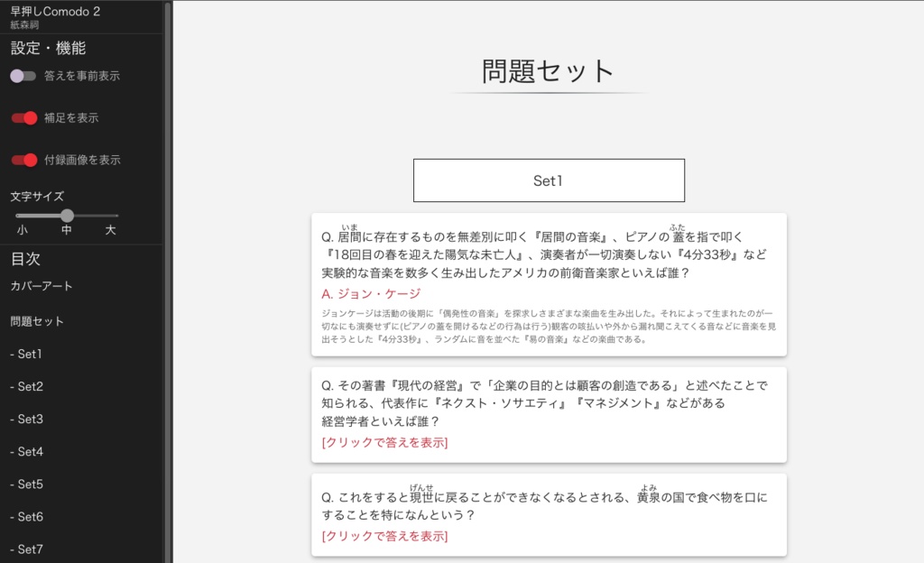Click the 文字サイズ slider handle
Image resolution: width=924 pixels, height=563 pixels.
click(x=67, y=216)
